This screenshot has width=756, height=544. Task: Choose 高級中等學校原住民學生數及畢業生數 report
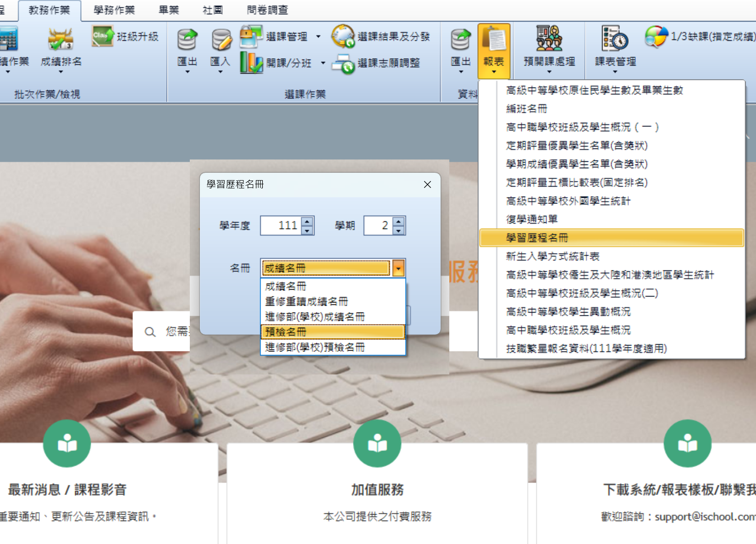coord(612,90)
